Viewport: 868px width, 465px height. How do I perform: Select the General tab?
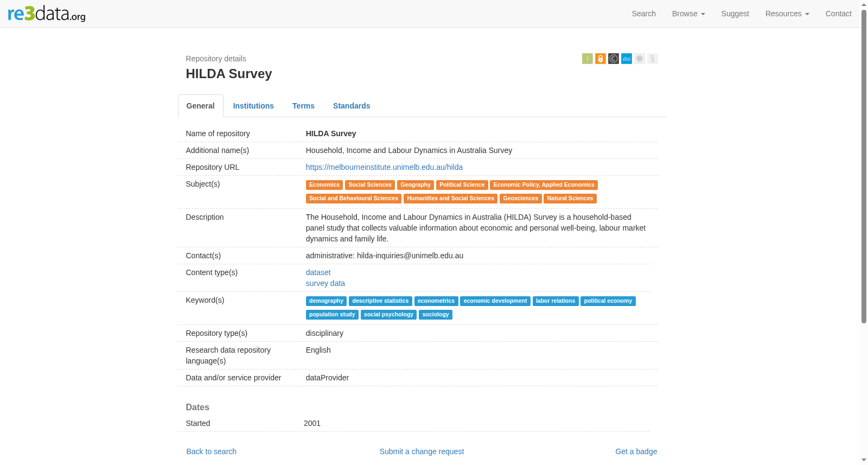coord(200,106)
